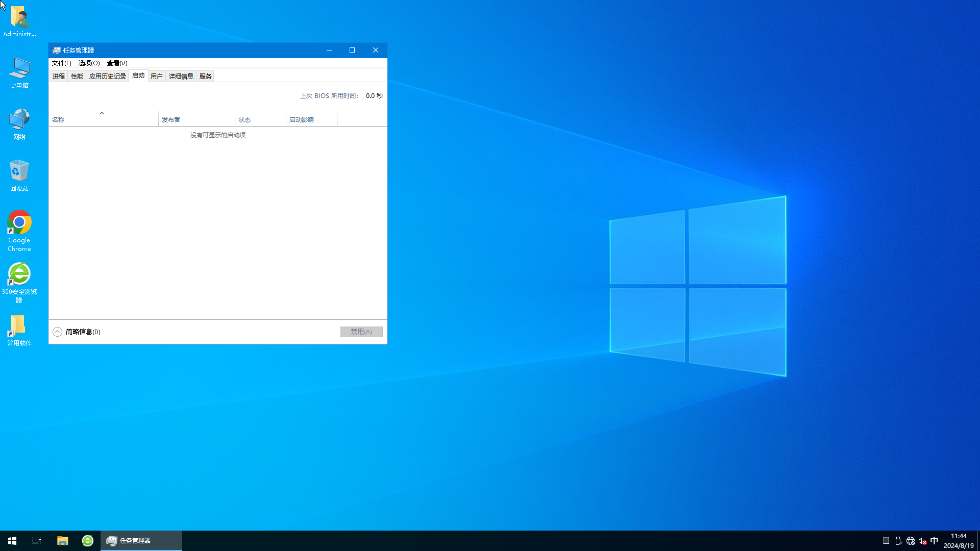Switch to the 进程 tab

59,76
